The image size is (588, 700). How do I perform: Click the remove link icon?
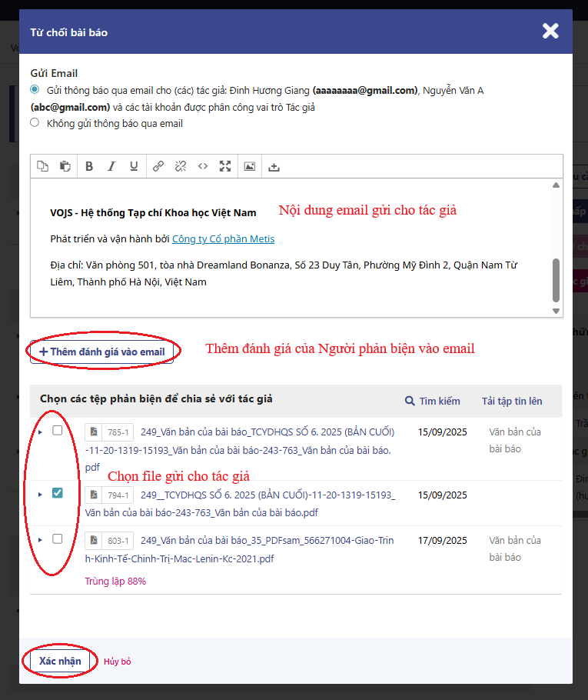[x=181, y=166]
